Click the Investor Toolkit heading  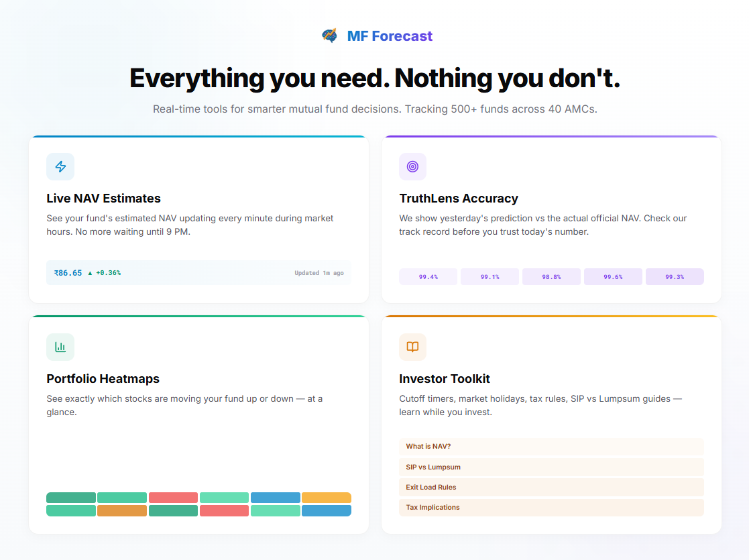445,379
